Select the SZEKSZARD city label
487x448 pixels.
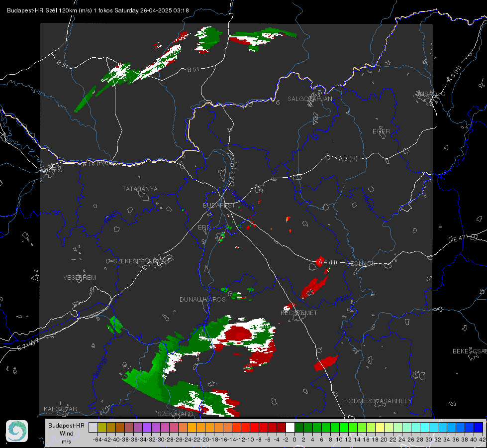[176, 414]
